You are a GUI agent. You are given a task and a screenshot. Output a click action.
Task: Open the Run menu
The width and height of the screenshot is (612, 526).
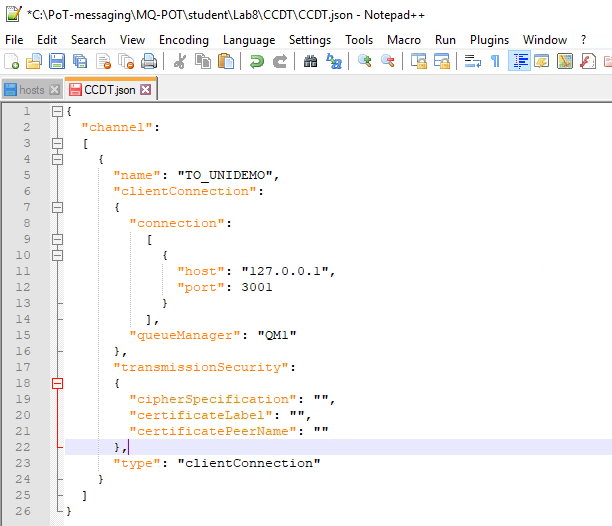point(445,40)
